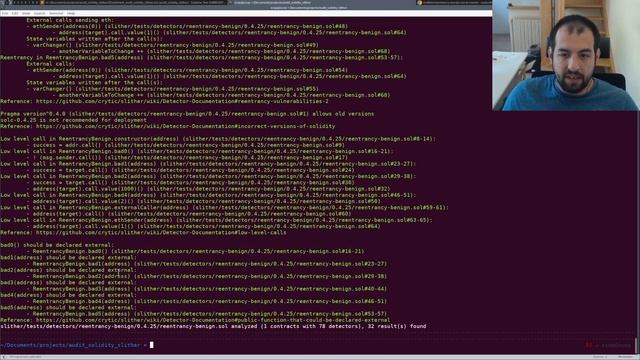640x360 pixels.
Task: Click the incorrect-versions-of-solidity reference URL
Action: (185, 126)
